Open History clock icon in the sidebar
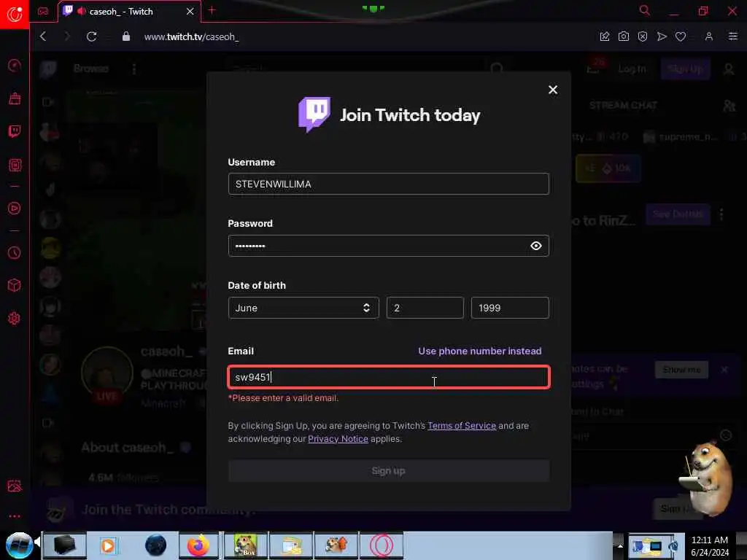 (x=15, y=252)
